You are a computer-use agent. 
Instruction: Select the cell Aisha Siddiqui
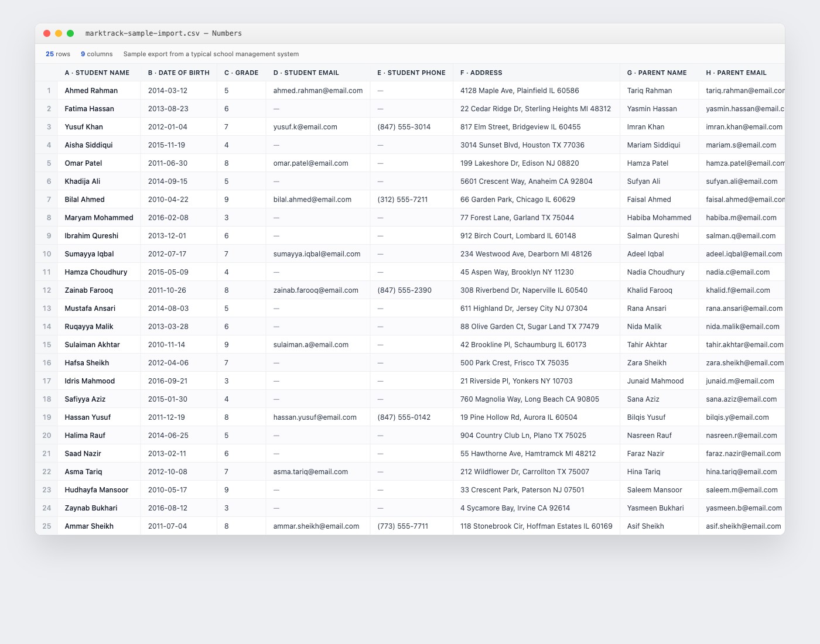click(100, 145)
